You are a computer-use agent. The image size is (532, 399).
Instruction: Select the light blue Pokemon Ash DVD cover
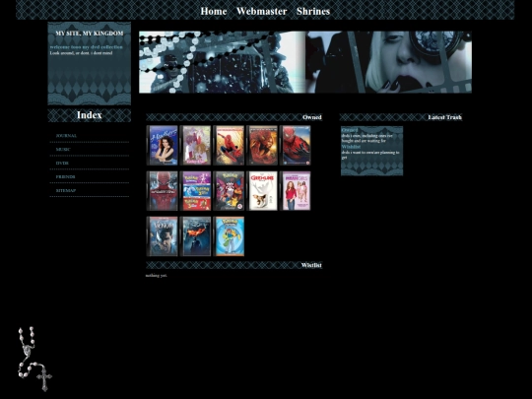[229, 236]
